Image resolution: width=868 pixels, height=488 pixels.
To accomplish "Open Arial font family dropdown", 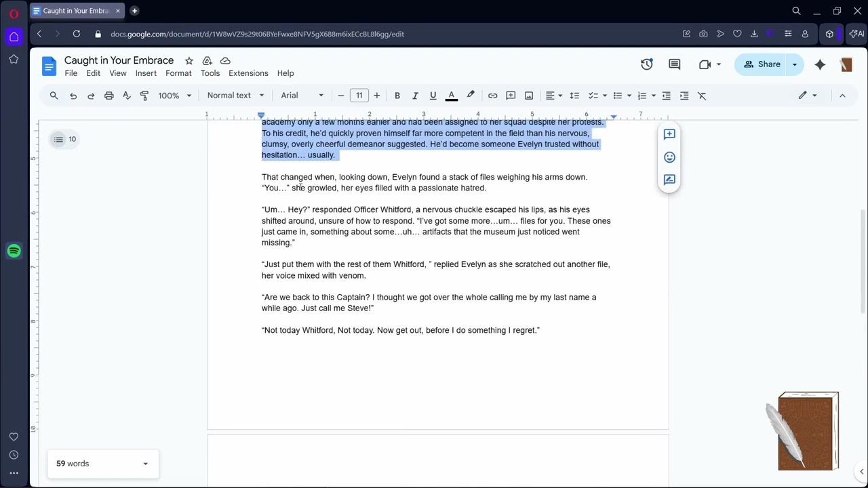I will [x=302, y=96].
